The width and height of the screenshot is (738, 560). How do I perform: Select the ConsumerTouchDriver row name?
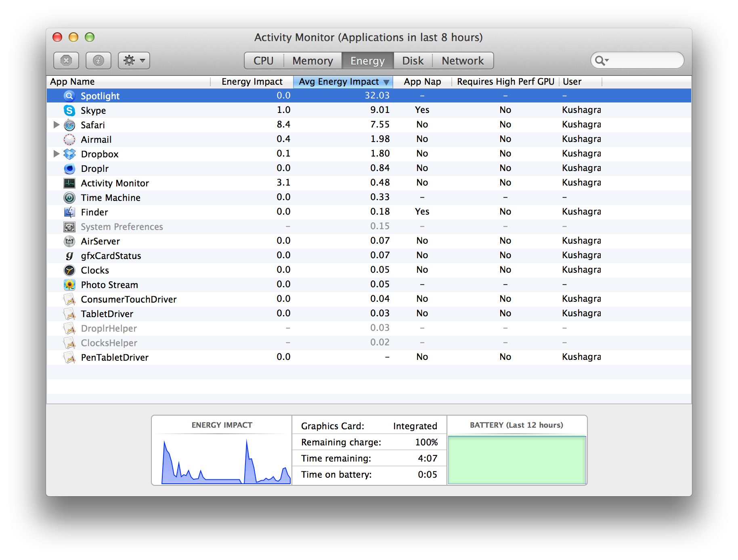(x=129, y=299)
